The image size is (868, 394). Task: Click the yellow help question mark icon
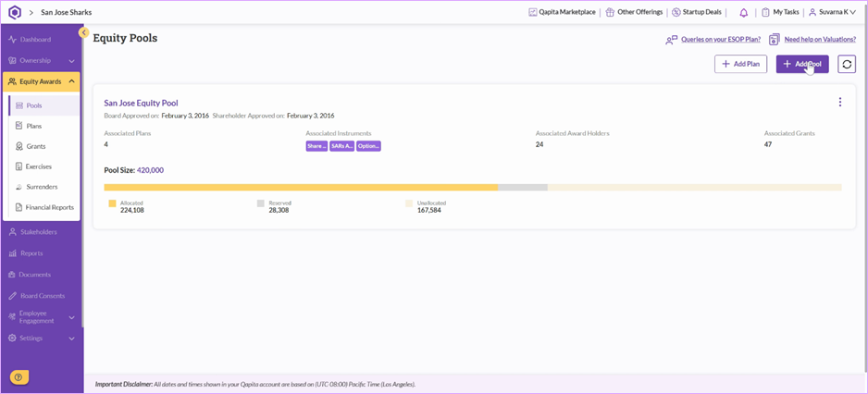click(x=19, y=377)
